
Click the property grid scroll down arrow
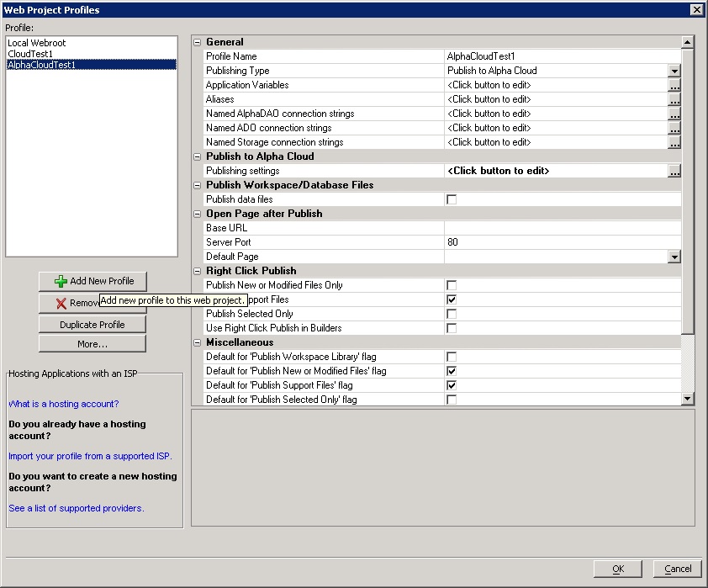(x=687, y=399)
